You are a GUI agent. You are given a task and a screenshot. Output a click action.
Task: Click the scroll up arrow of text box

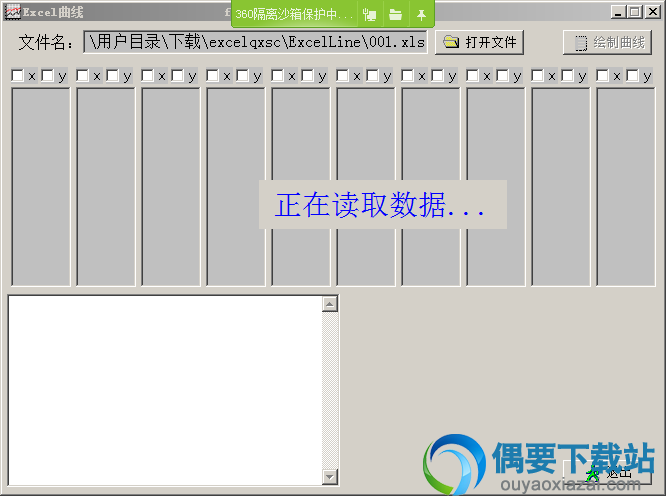coord(330,304)
